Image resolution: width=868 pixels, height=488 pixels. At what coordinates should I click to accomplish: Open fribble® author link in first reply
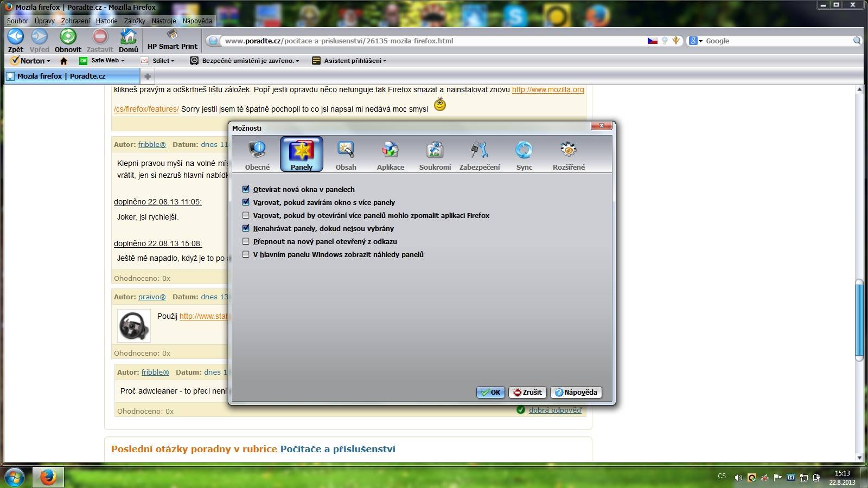(x=152, y=144)
